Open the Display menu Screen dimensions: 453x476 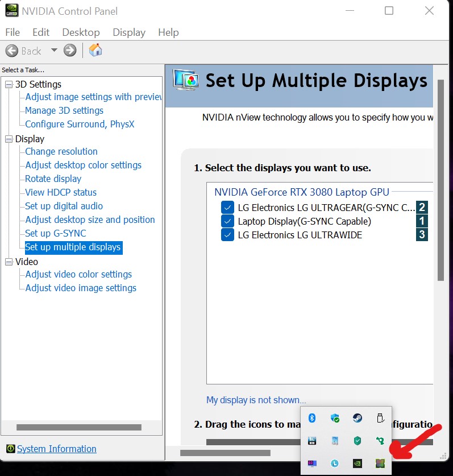coord(129,32)
